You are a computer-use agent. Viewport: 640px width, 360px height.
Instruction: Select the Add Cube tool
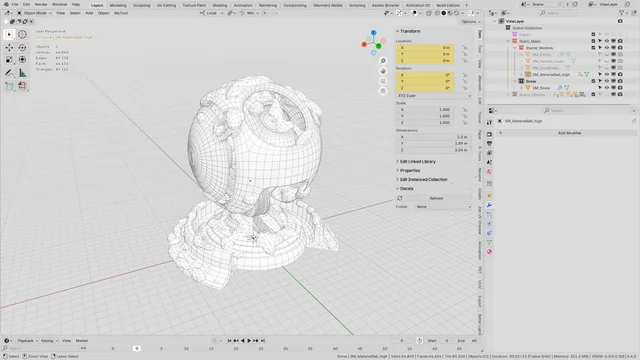9,86
